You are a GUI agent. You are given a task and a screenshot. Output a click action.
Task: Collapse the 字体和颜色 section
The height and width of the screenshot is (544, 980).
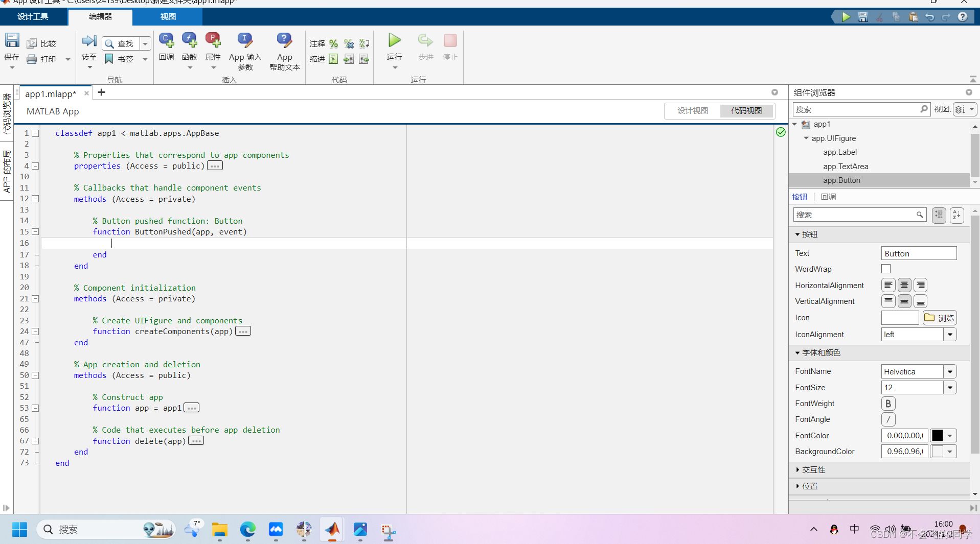click(x=797, y=353)
